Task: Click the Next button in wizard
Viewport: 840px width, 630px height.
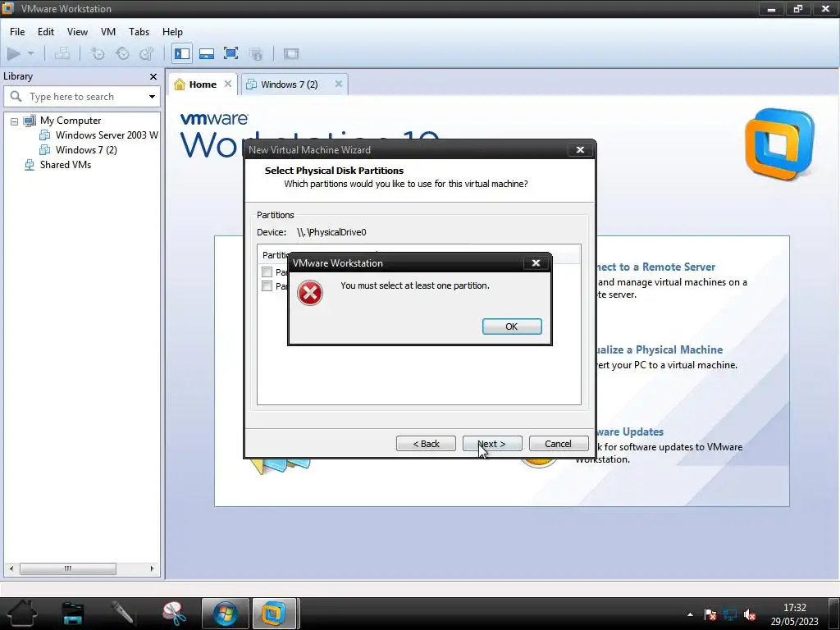Action: point(492,444)
